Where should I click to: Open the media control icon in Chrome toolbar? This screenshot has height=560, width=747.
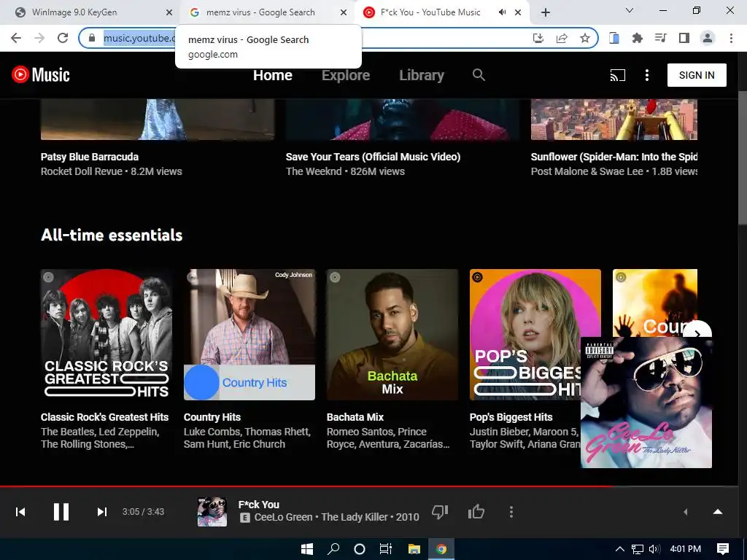click(661, 38)
